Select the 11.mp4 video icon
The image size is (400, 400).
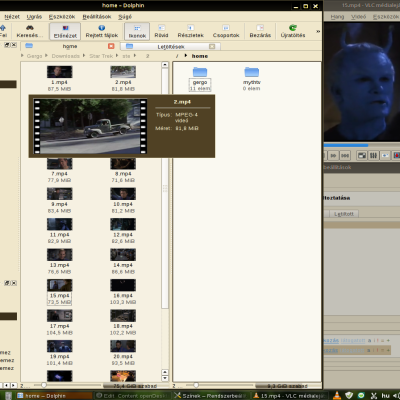coord(59,224)
